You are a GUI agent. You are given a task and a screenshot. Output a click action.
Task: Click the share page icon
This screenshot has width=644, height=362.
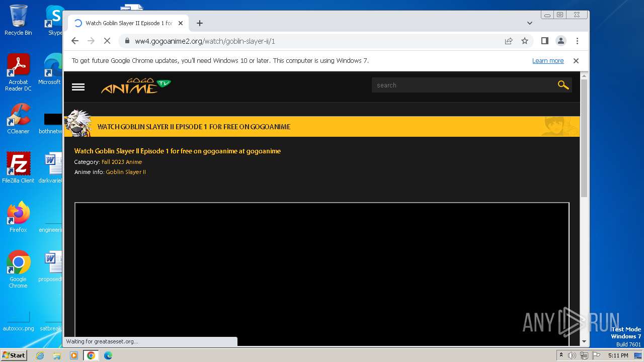click(x=509, y=41)
